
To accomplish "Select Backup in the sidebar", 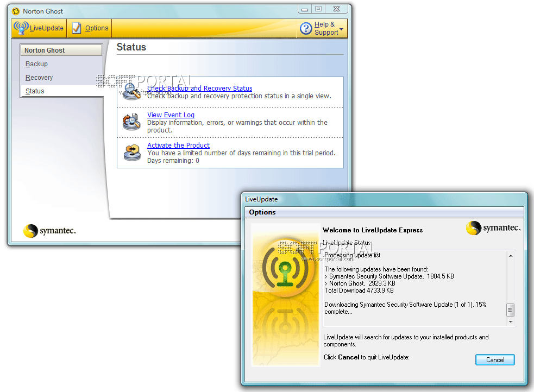I will [36, 64].
